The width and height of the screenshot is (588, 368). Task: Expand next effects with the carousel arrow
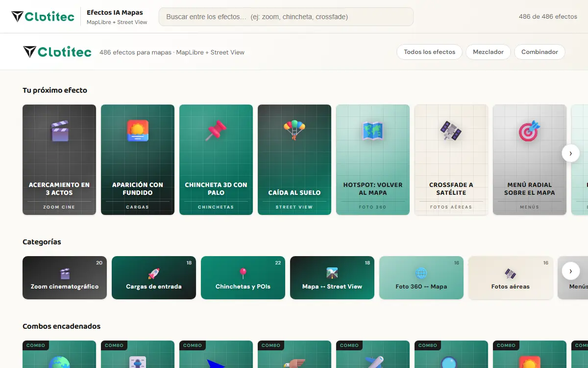[570, 153]
